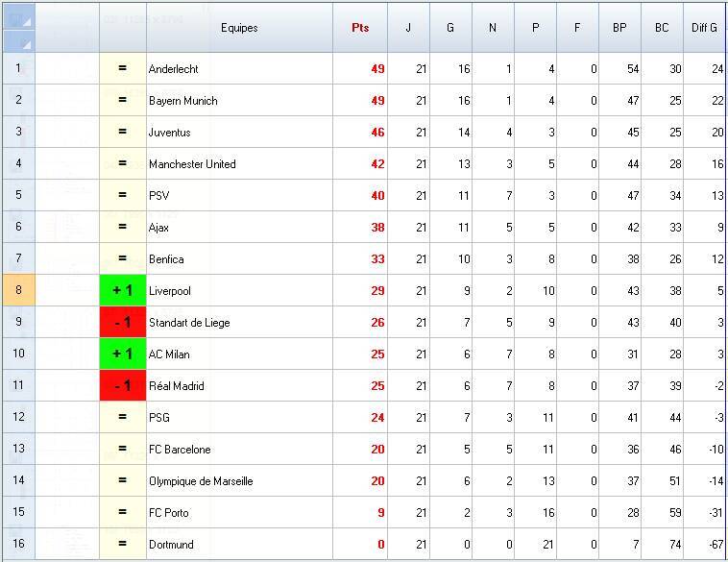Image resolution: width=728 pixels, height=562 pixels.
Task: Click the Equipes column header
Action: pyautogui.click(x=239, y=28)
